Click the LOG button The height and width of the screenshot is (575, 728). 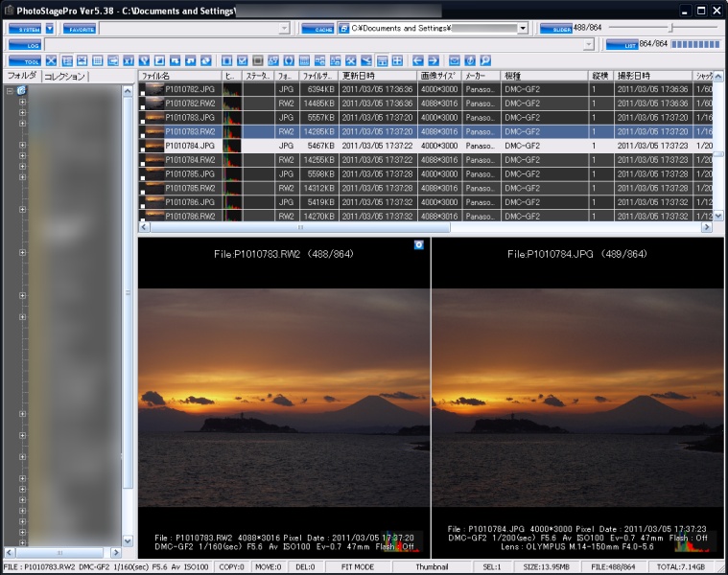click(25, 44)
